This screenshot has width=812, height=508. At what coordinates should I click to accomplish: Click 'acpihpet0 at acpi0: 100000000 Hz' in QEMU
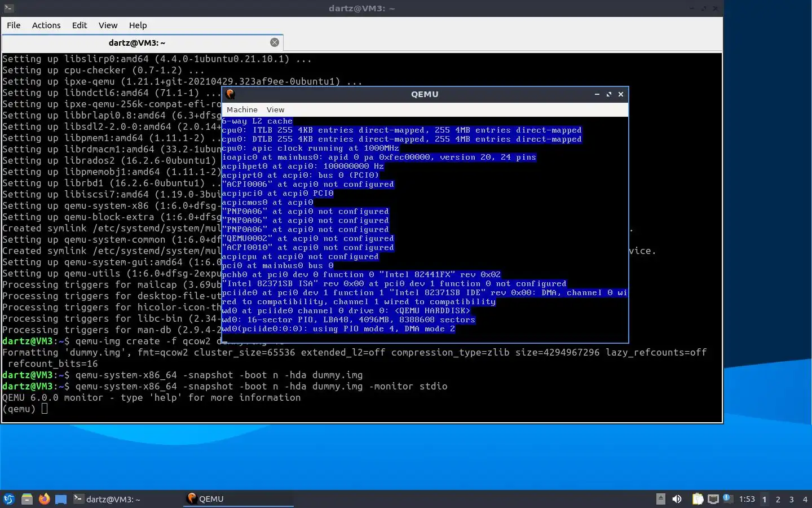(303, 166)
